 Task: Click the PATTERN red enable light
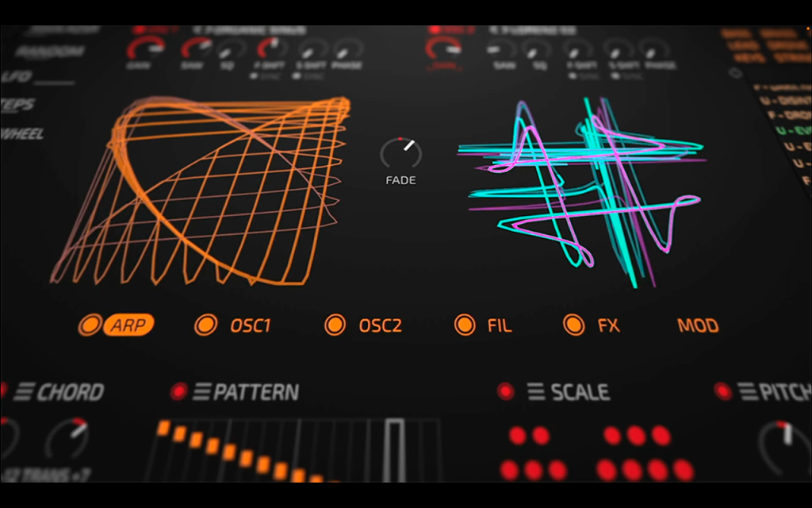pyautogui.click(x=178, y=391)
